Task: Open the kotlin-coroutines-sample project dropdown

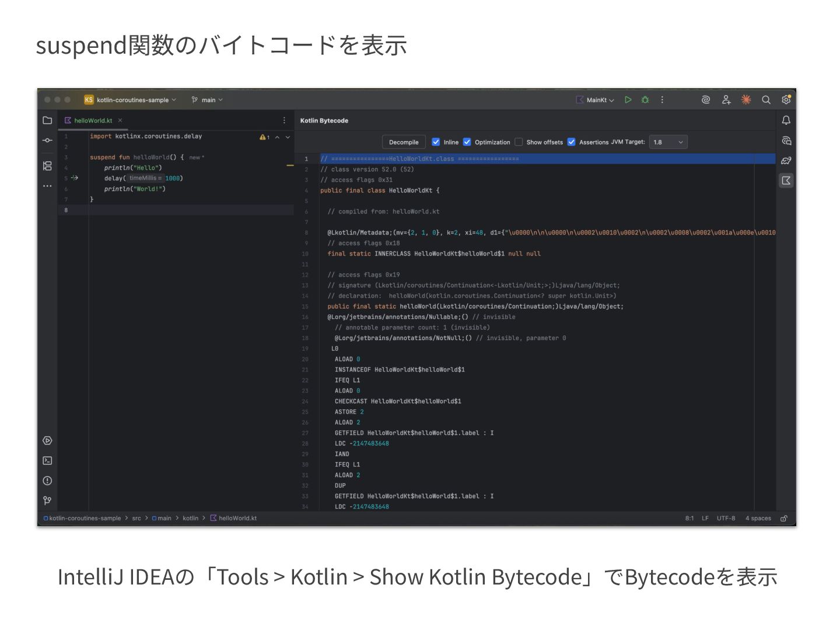Action: pos(136,100)
